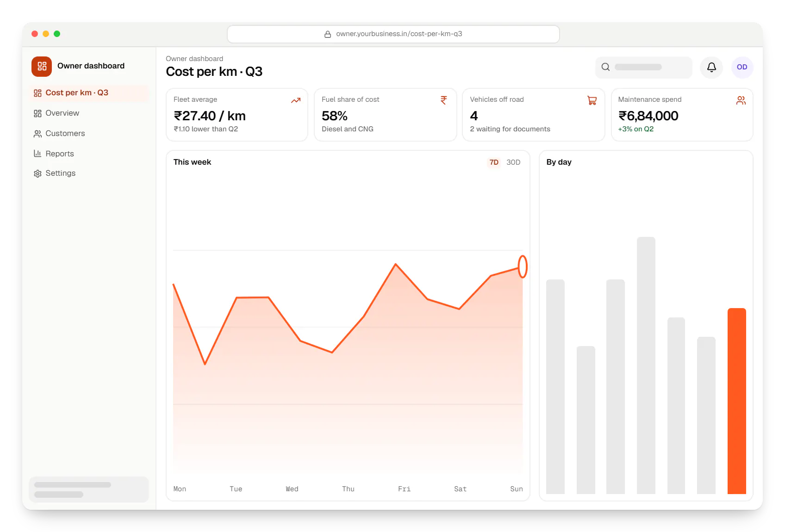Open the notifications bell
Image resolution: width=785 pixels, height=532 pixels.
711,67
